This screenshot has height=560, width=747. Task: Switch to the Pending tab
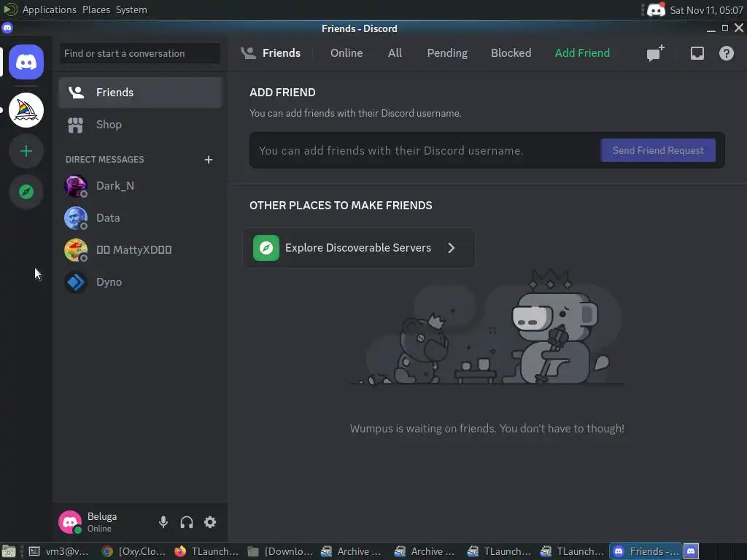click(447, 52)
